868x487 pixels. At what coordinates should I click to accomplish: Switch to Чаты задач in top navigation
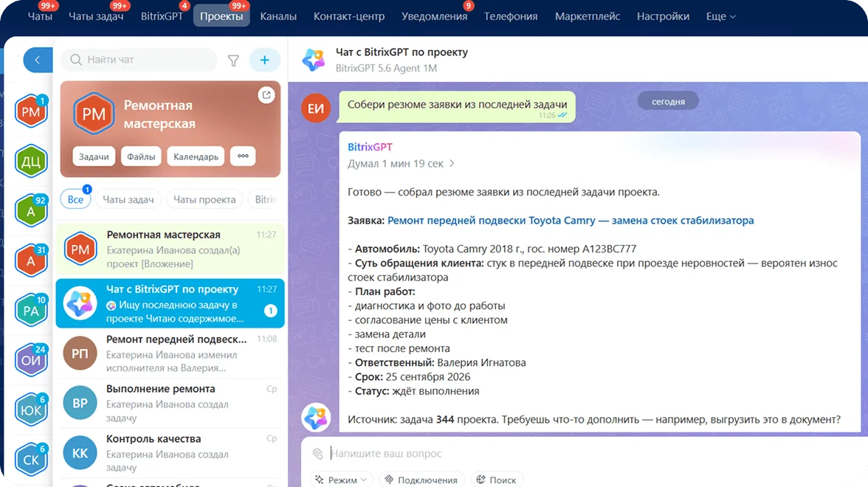96,16
